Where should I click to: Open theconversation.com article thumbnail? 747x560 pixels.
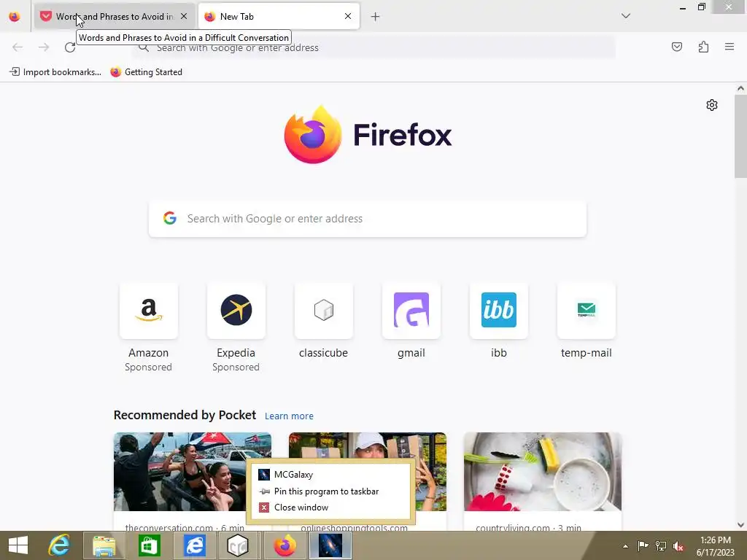coord(193,472)
